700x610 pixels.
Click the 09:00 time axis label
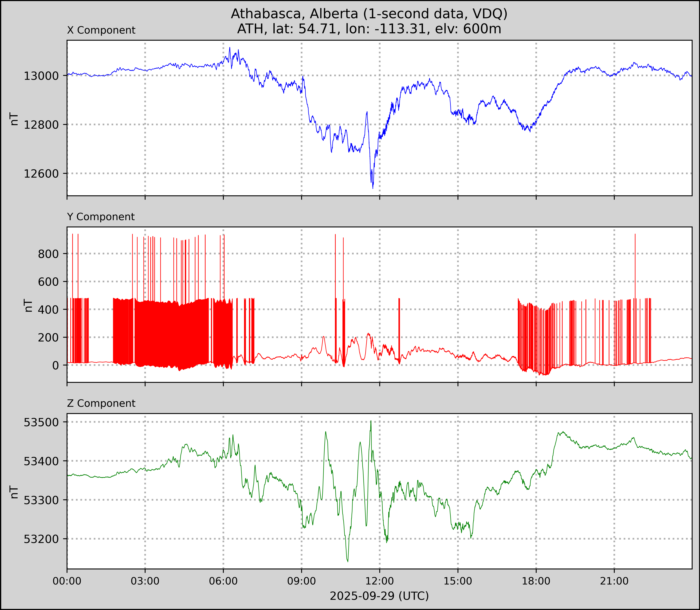click(x=301, y=581)
